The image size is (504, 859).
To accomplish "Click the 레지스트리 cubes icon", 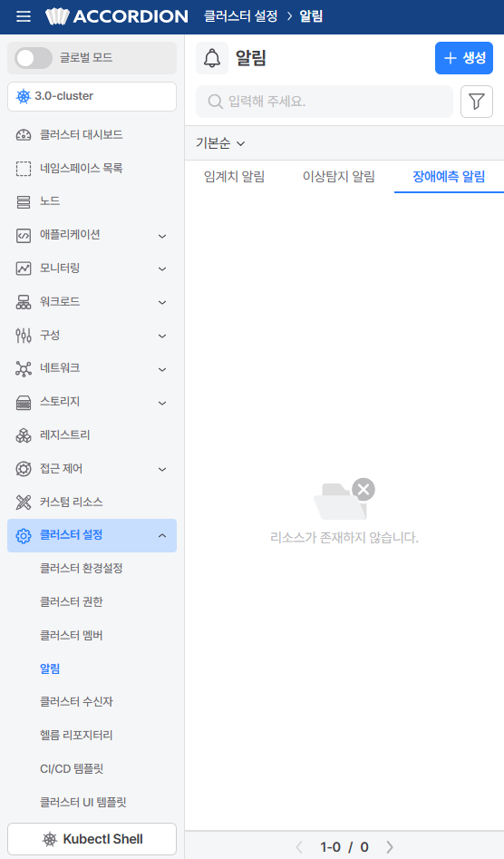I will coord(24,435).
